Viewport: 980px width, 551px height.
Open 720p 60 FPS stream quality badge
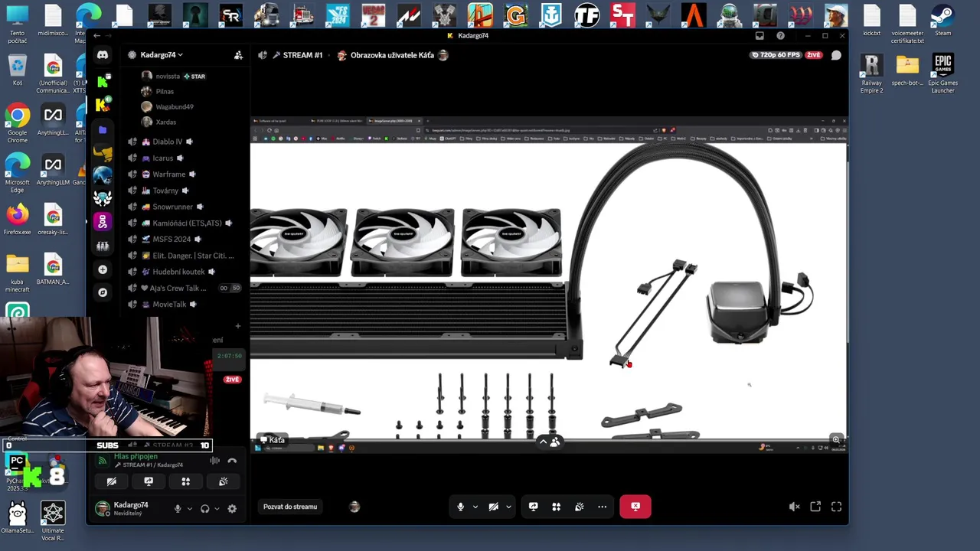tap(777, 55)
